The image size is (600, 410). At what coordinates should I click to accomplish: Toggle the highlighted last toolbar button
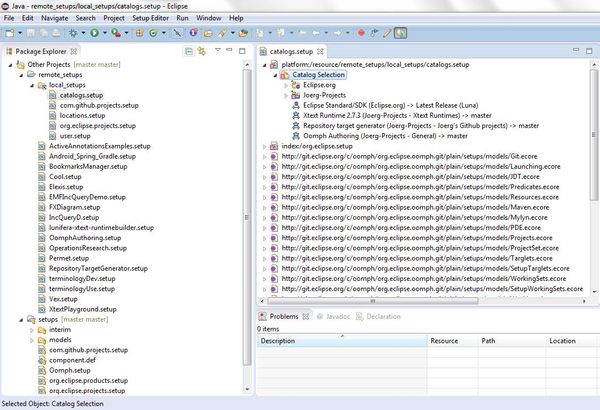400,33
